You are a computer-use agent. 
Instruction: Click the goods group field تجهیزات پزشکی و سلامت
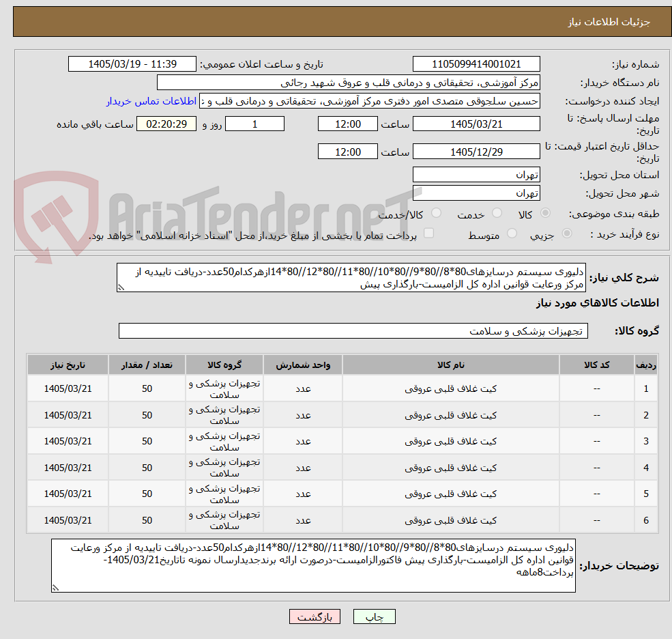pyautogui.click(x=353, y=331)
